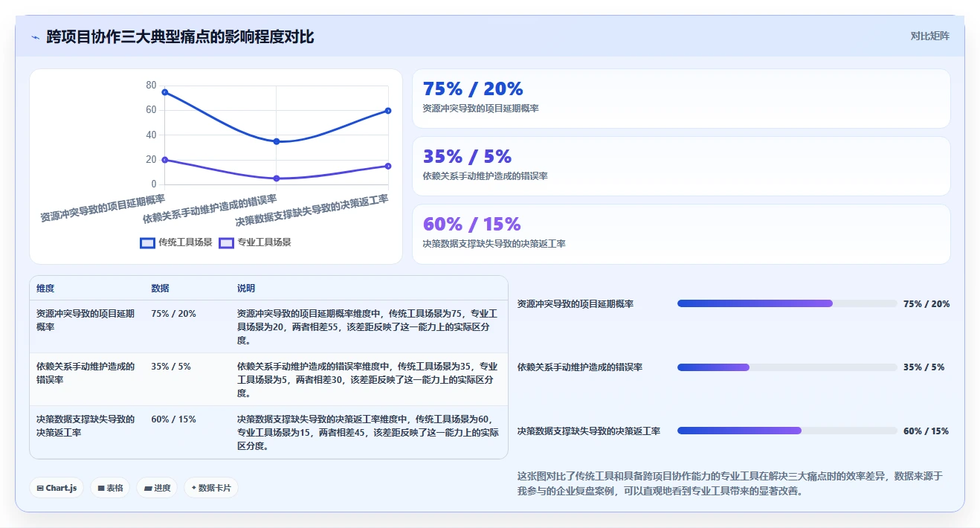The height and width of the screenshot is (528, 980).
Task: Click progress label 资源冲突导致的项目延期概率
Action: 576,304
